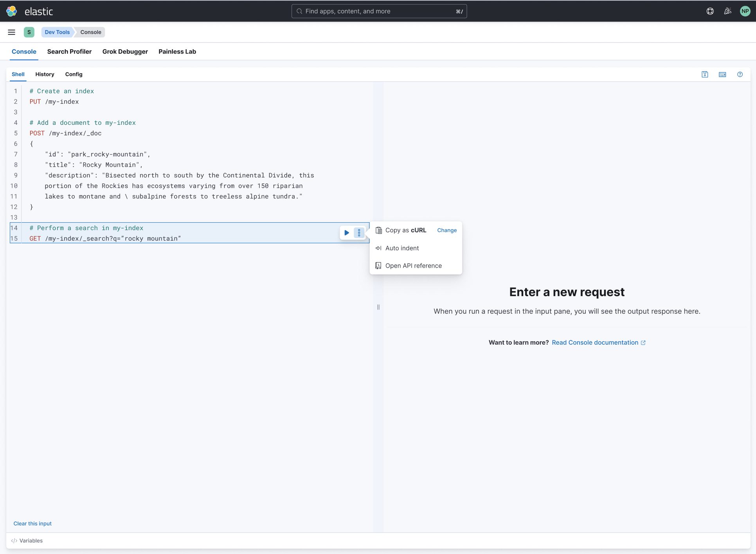The width and height of the screenshot is (756, 554).
Task: Select Auto indent from context menu
Action: click(x=401, y=248)
